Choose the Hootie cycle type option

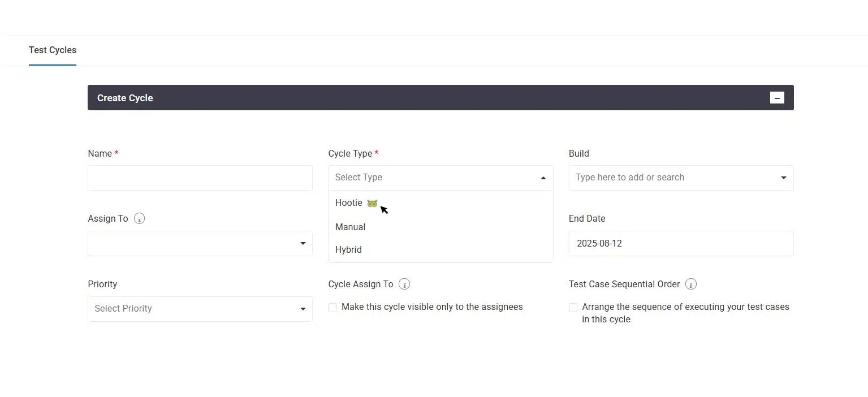click(x=441, y=203)
